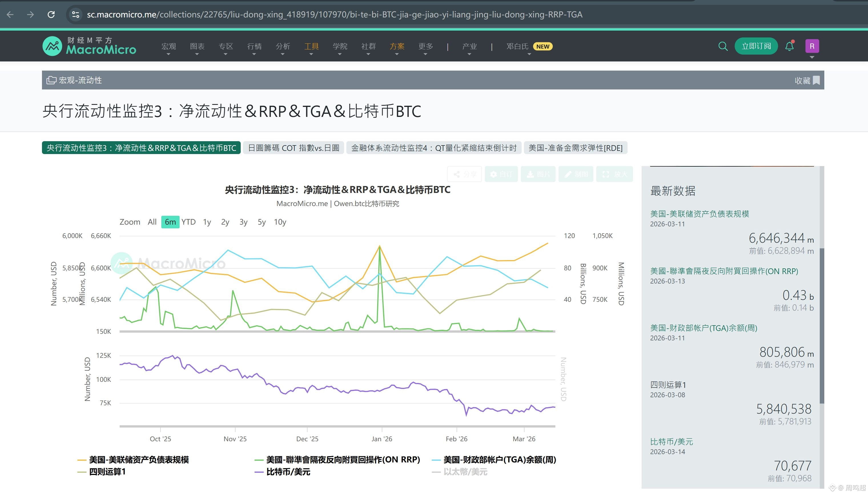
Task: Expand the 方案 nav dropdown
Action: tap(397, 47)
